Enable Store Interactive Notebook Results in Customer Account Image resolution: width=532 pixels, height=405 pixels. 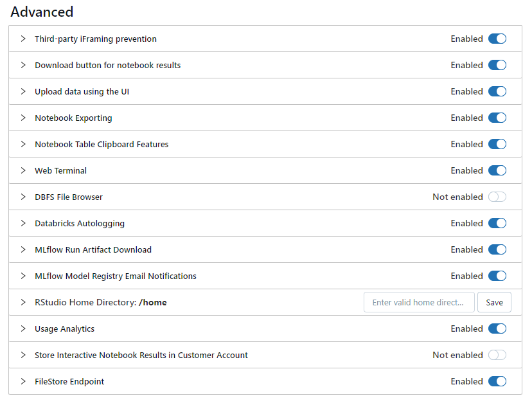pos(497,355)
